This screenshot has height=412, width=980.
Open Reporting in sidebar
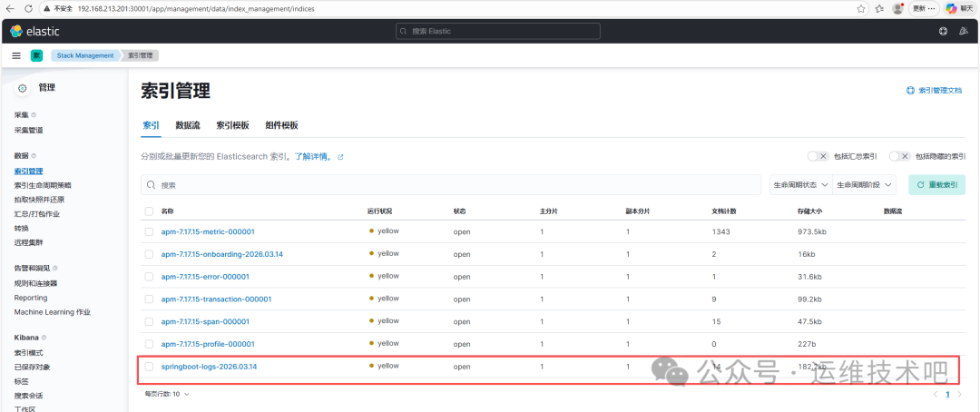tap(31, 298)
